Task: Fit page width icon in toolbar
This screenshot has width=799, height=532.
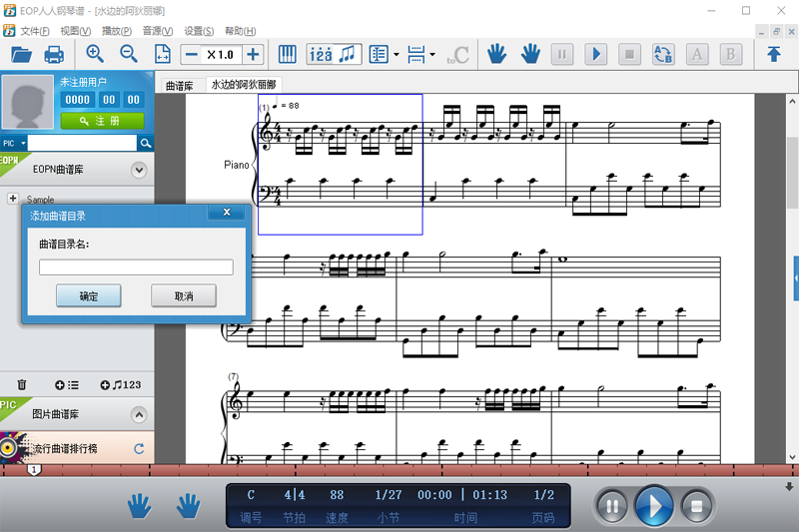Action: point(162,54)
